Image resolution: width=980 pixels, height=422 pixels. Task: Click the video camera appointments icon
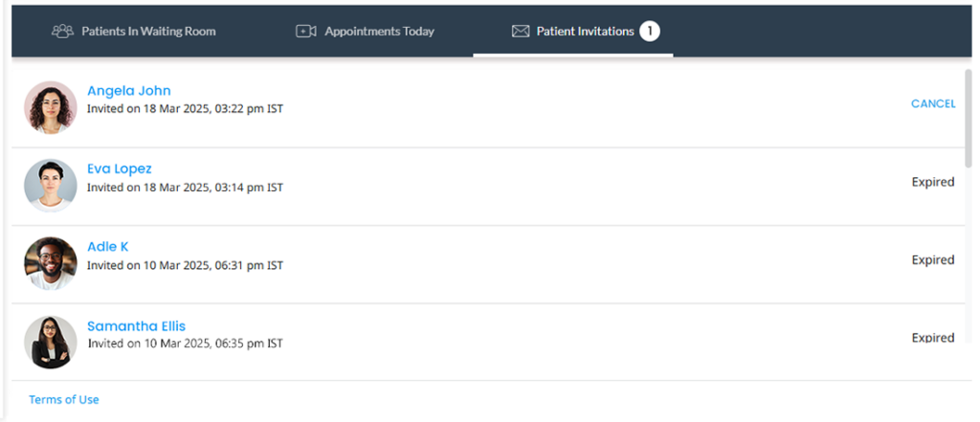point(305,32)
